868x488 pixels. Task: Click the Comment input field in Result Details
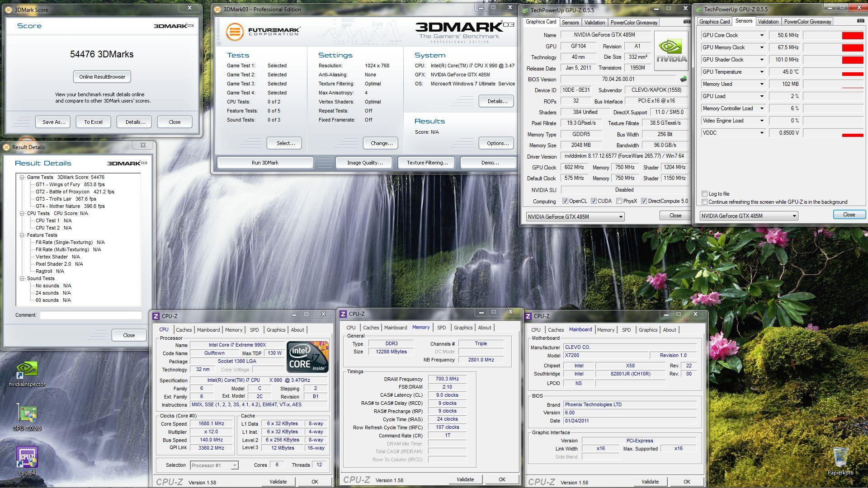(x=90, y=315)
